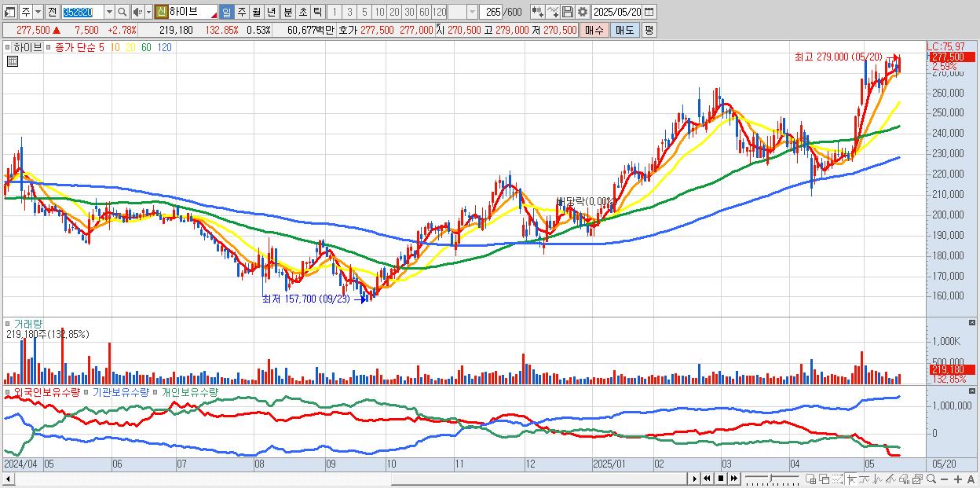This screenshot has width=980, height=488.
Task: Select the 일 daily period toggle
Action: click(226, 12)
